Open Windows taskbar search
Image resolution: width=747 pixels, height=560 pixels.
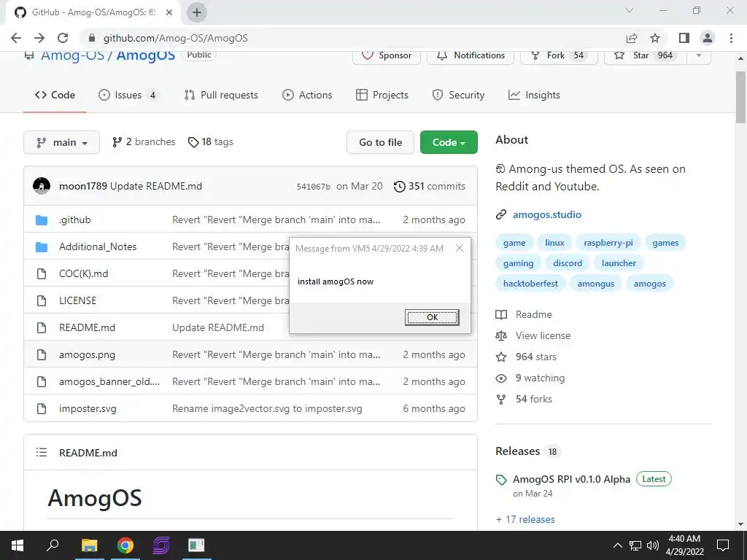coord(53,545)
